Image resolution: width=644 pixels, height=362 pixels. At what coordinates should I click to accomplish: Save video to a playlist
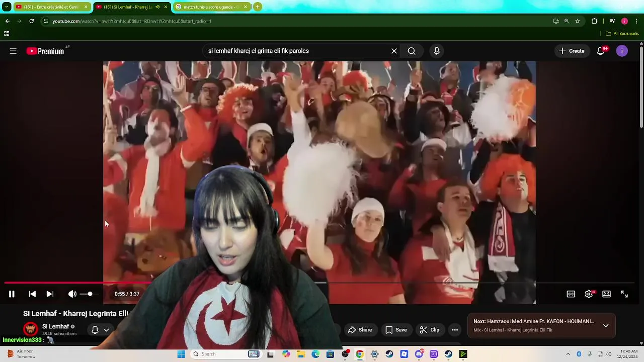[396, 330]
